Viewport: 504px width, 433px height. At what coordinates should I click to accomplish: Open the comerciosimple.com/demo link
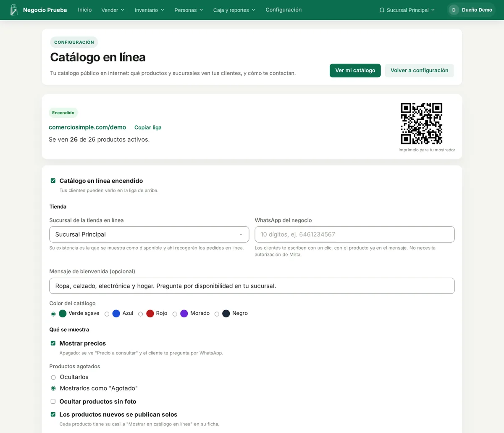(x=87, y=127)
